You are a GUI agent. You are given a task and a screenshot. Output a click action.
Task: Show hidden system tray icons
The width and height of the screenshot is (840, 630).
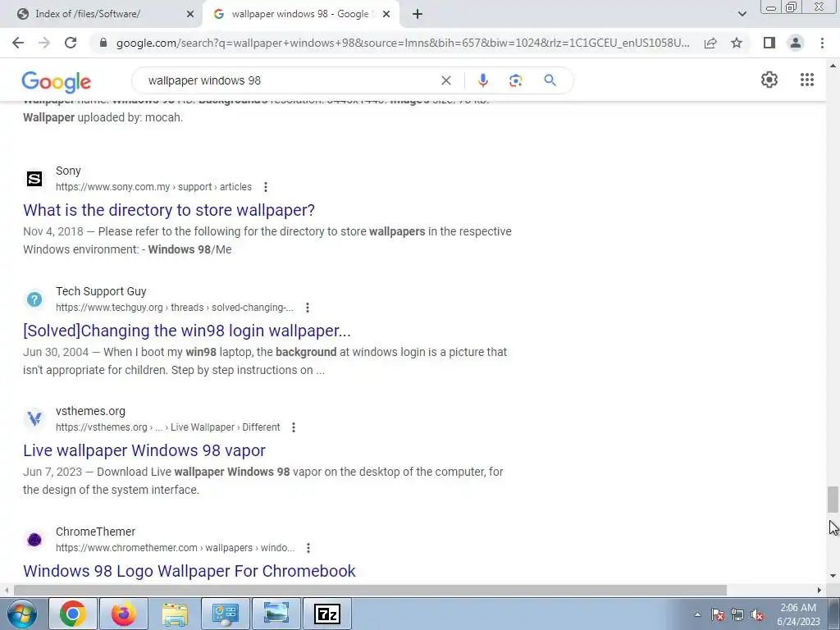697,614
